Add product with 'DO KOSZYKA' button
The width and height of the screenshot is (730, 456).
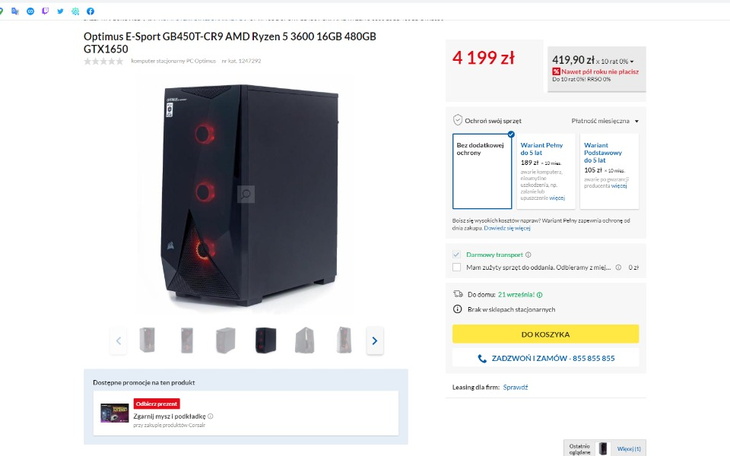545,334
